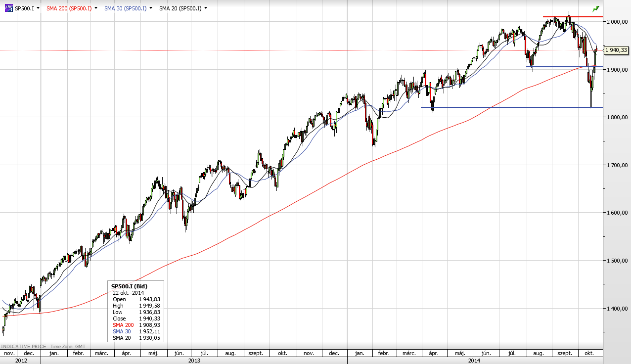
Task: Click the 1 700,00 price axis label
Action: click(x=617, y=165)
